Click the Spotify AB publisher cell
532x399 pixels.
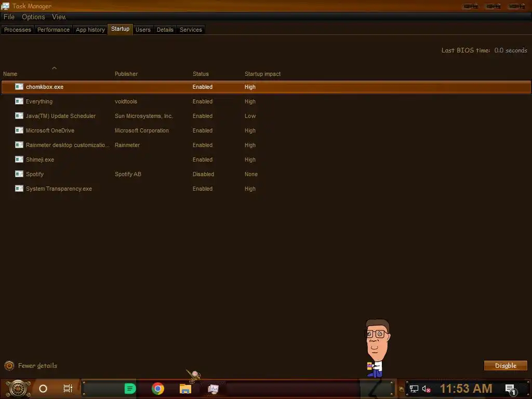(x=128, y=175)
